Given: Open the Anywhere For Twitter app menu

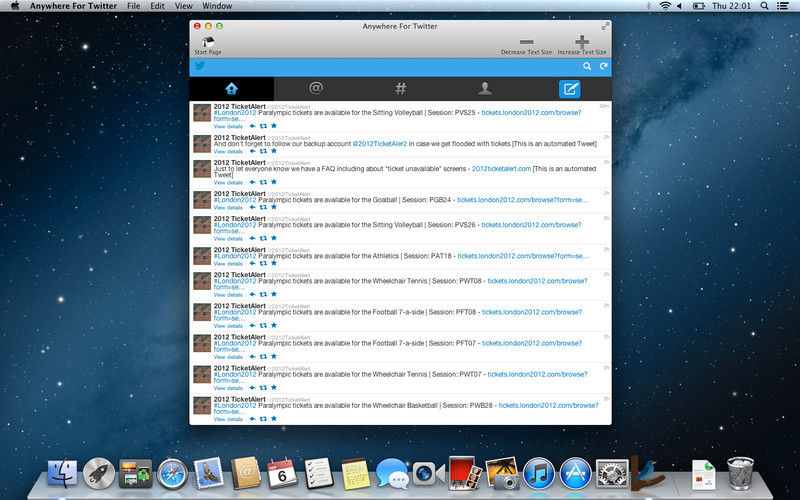Looking at the screenshot, I should click(x=73, y=6).
